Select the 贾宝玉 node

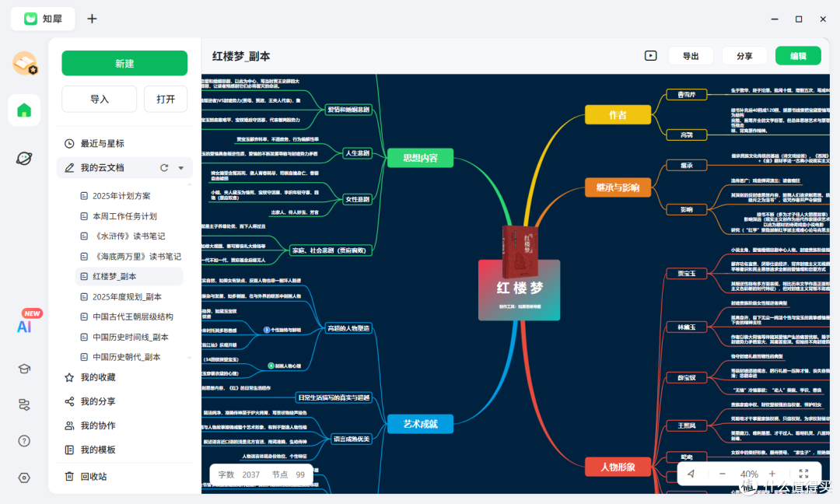686,273
